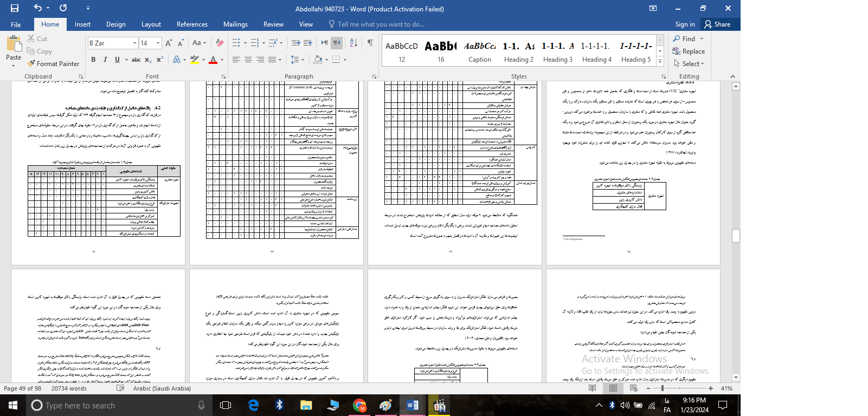Click the Increase Indent icon
The image size is (868, 416).
(x=308, y=43)
